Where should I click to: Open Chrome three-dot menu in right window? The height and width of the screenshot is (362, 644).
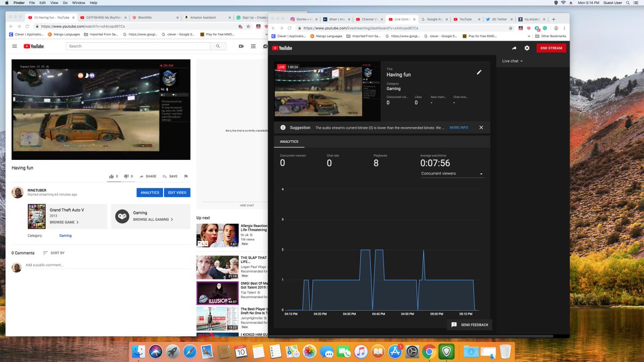click(566, 28)
